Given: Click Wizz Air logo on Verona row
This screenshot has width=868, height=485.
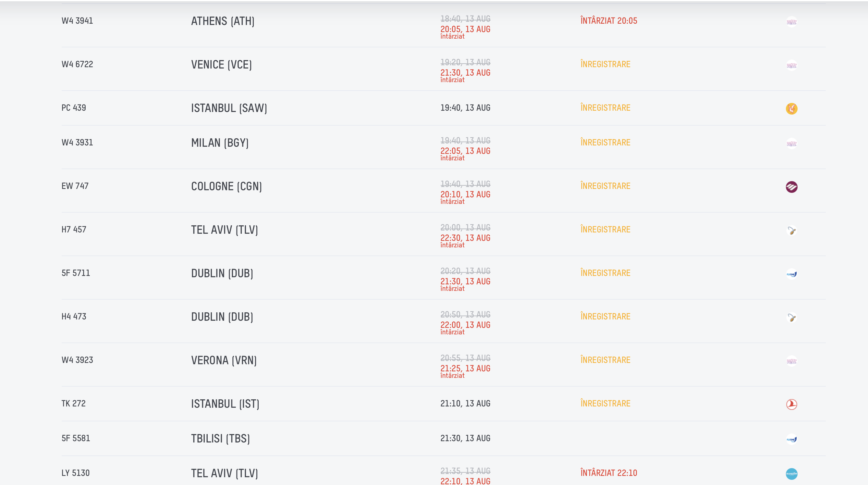Looking at the screenshot, I should [x=791, y=361].
